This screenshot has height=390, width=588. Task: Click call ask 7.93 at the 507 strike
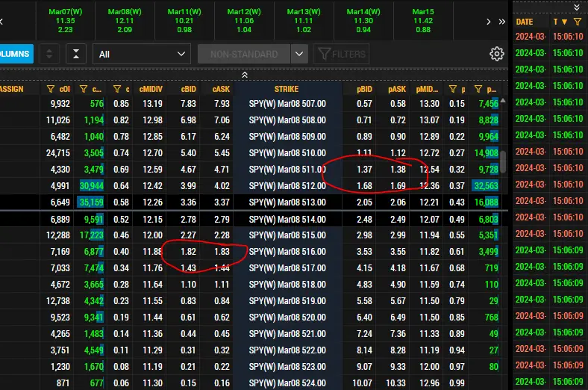[x=222, y=104]
